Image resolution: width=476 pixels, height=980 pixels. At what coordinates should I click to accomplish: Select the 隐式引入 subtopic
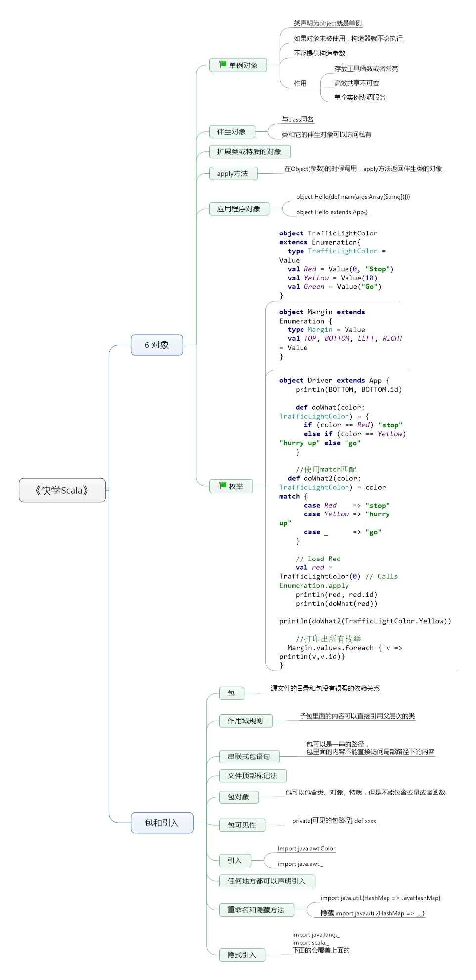(x=242, y=955)
